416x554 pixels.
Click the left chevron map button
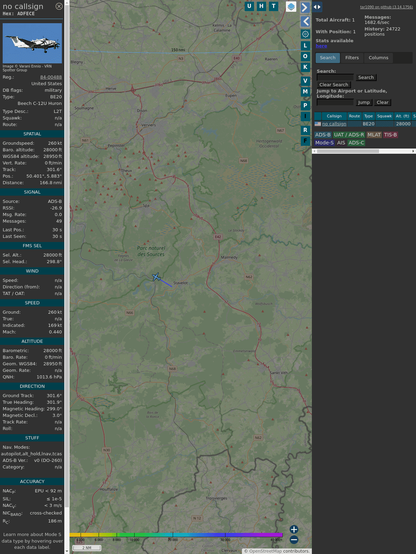[305, 22]
